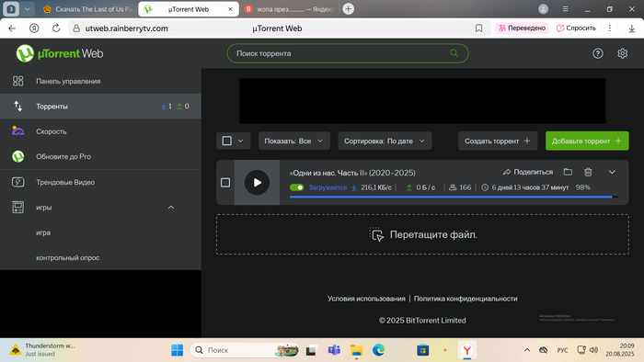Click the magnifier icon in torrent search
This screenshot has width=644, height=362.
click(454, 53)
